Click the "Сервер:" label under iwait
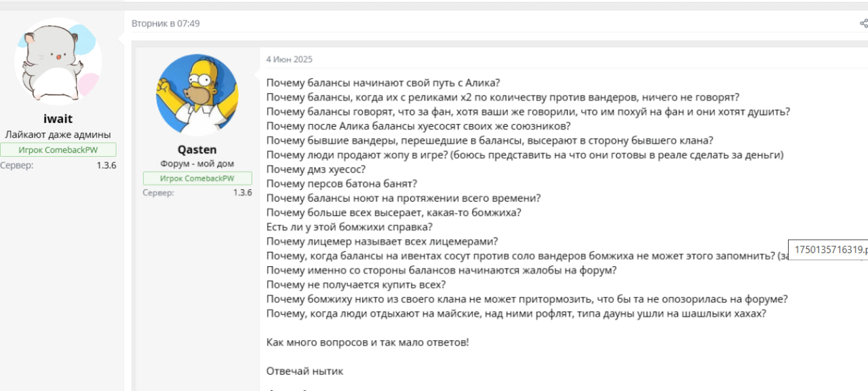Viewport: 868px width, 391px height. [16, 165]
